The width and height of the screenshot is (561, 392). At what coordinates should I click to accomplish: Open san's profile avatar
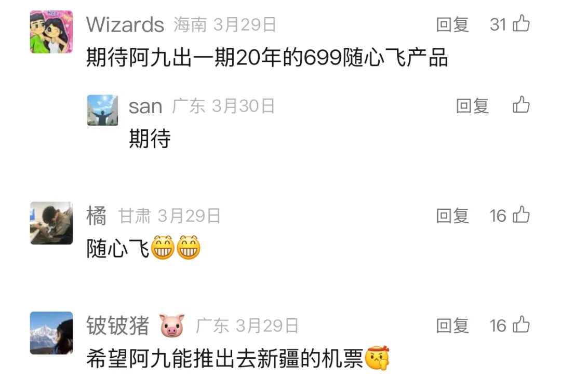pyautogui.click(x=102, y=110)
